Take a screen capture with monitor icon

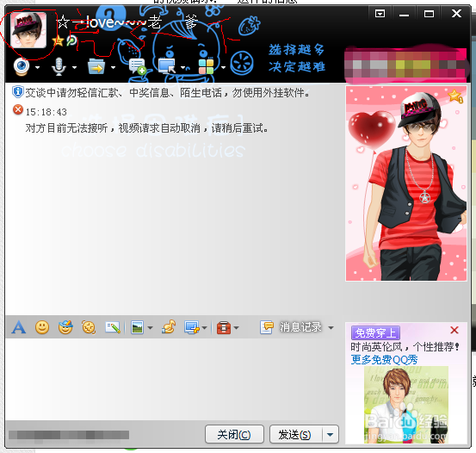pos(192,327)
